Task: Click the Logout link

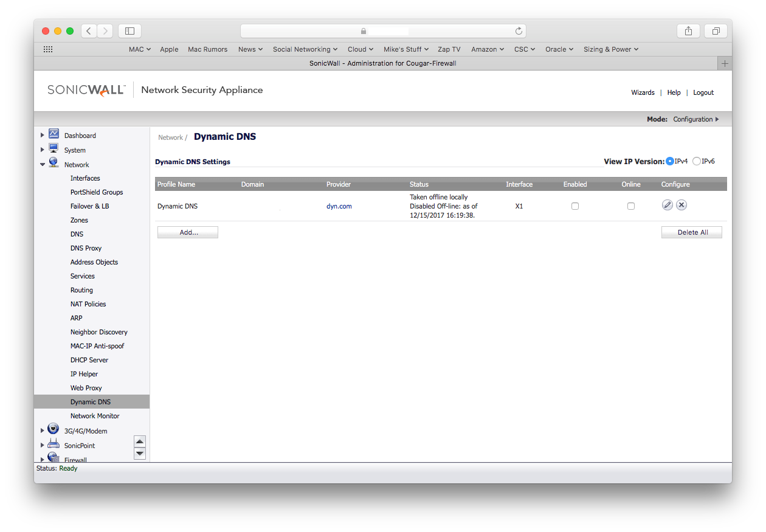Action: coord(703,92)
